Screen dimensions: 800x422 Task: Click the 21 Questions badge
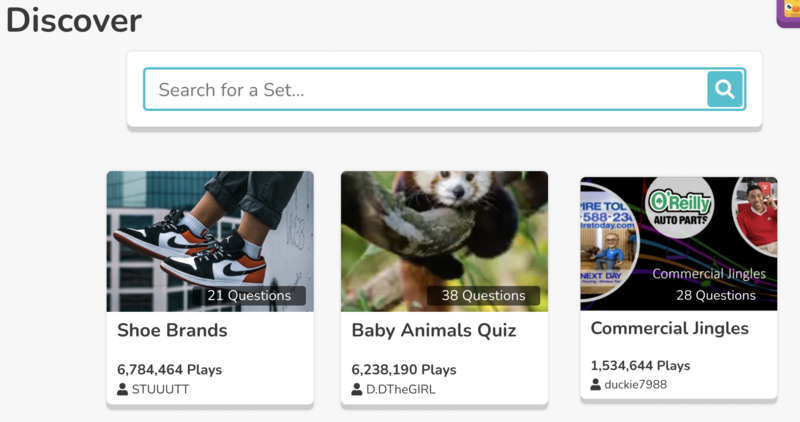coord(249,295)
